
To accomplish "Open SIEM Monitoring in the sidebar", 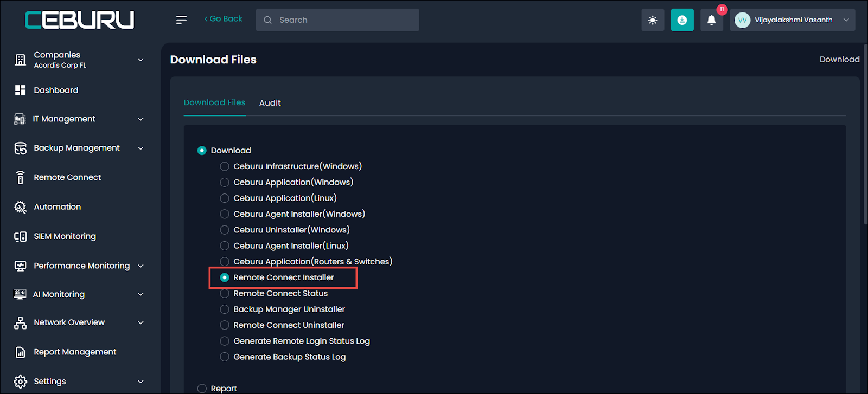I will pyautogui.click(x=65, y=236).
